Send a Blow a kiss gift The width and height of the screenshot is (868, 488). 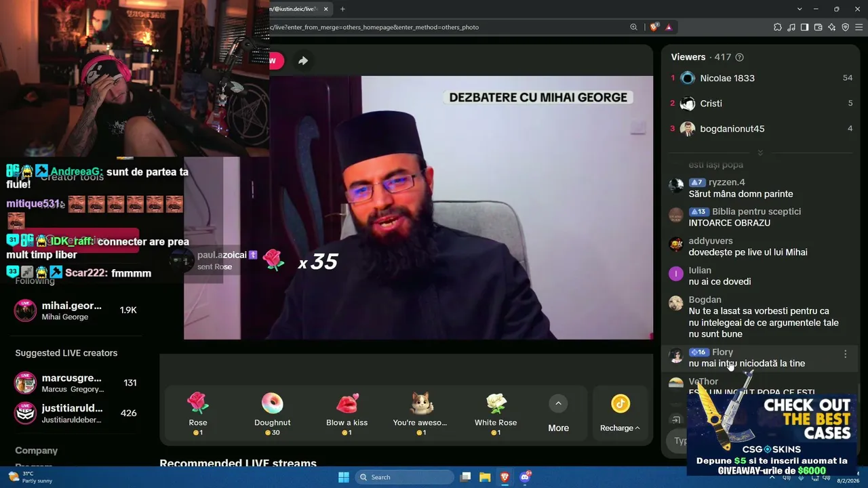tap(347, 413)
